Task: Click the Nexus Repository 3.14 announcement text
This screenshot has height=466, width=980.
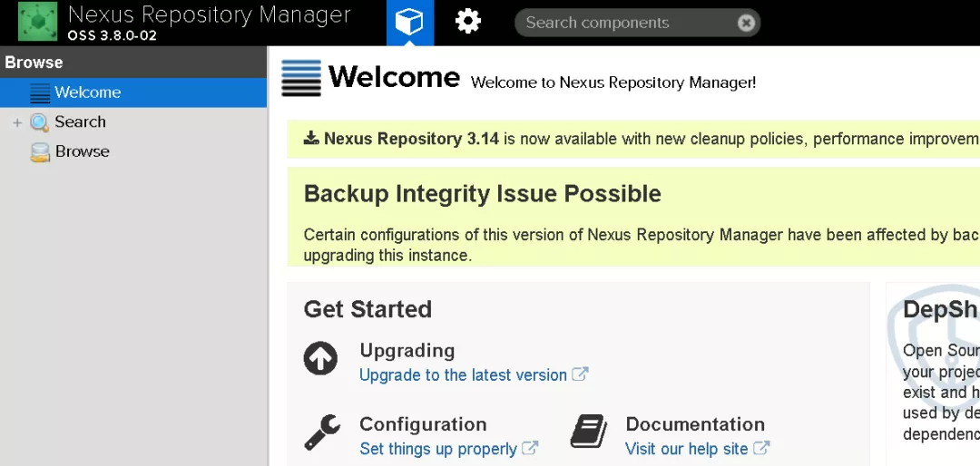Action: click(411, 139)
